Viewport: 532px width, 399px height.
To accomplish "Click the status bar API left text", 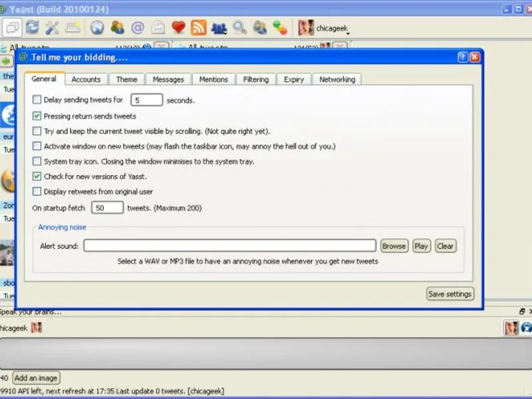I will click(112, 391).
